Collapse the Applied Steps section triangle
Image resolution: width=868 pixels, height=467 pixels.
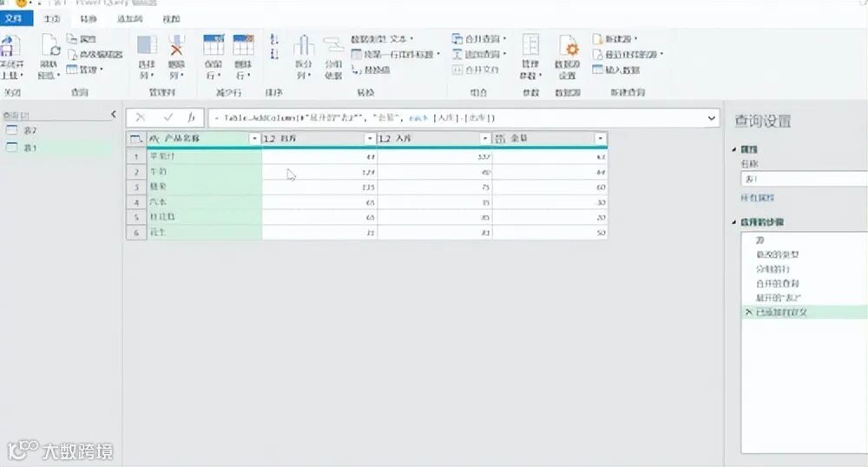pos(734,222)
